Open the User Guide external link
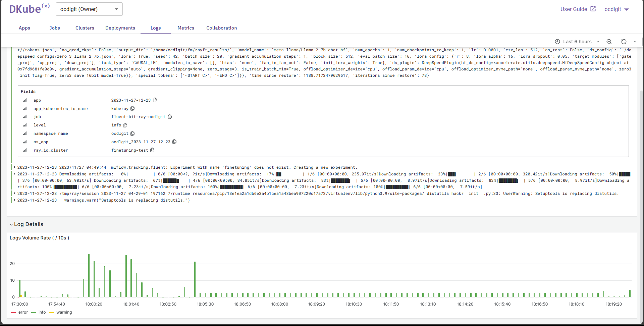644x326 pixels. (578, 9)
